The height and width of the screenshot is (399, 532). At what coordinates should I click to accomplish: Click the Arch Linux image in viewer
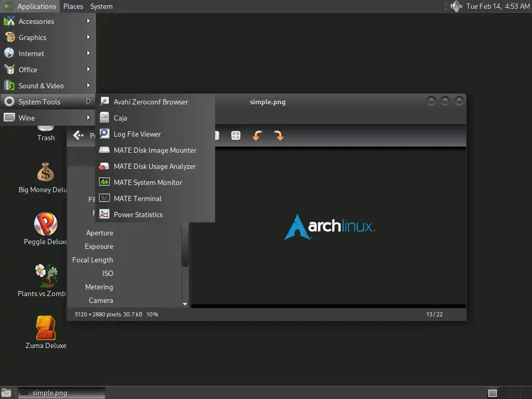click(x=328, y=227)
